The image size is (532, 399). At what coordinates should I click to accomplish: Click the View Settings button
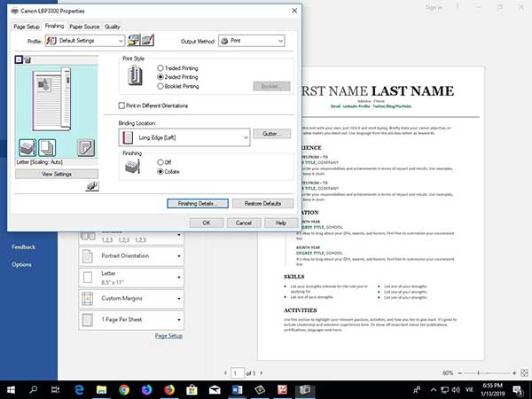pos(57,174)
